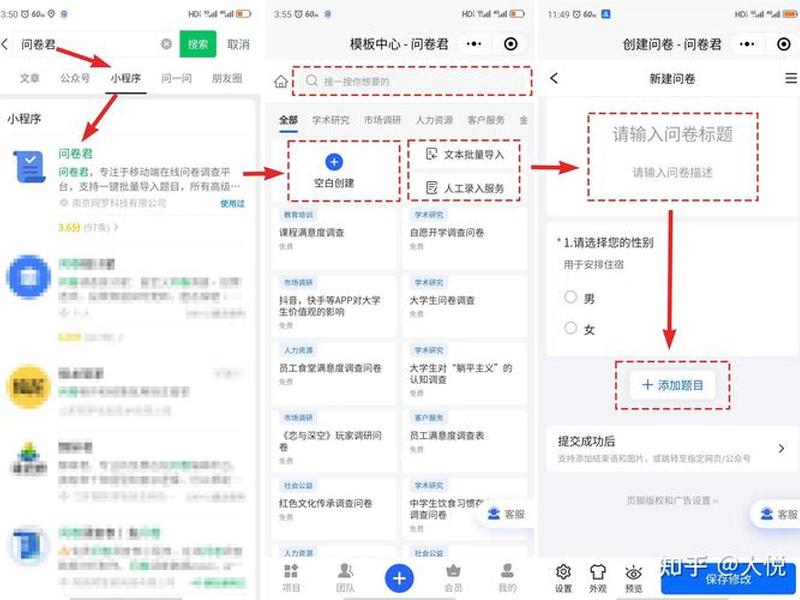Screen dimensions: 800x600
Task: Open 页脚版权和广告设置 link
Action: click(x=672, y=501)
